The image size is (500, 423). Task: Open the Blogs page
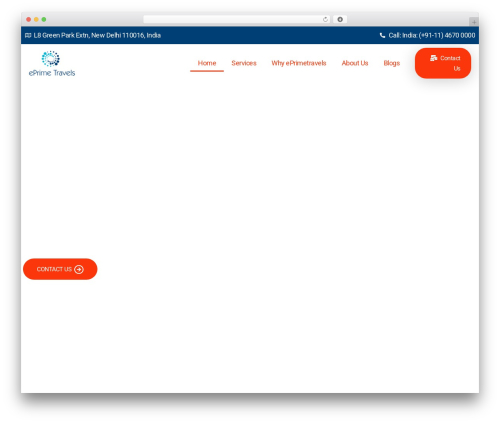(392, 63)
